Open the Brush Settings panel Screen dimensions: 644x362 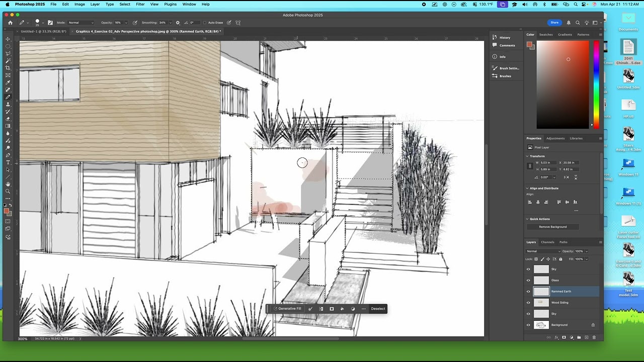[505, 68]
